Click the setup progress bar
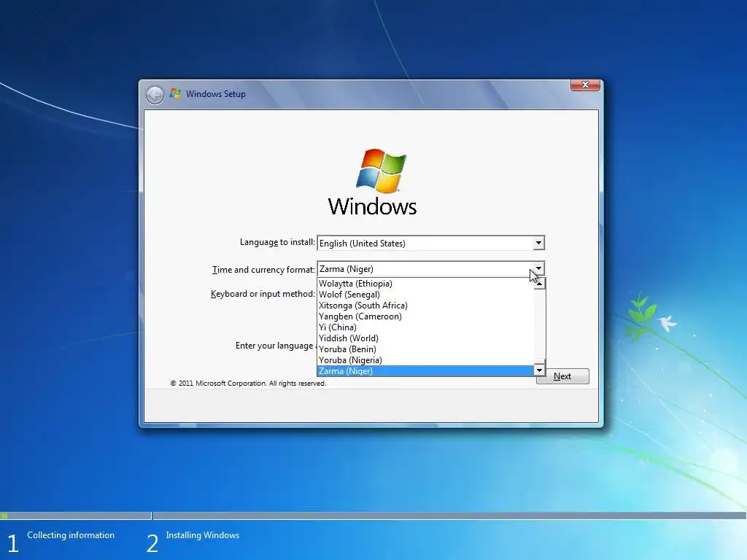This screenshot has width=747, height=560. 373,516
